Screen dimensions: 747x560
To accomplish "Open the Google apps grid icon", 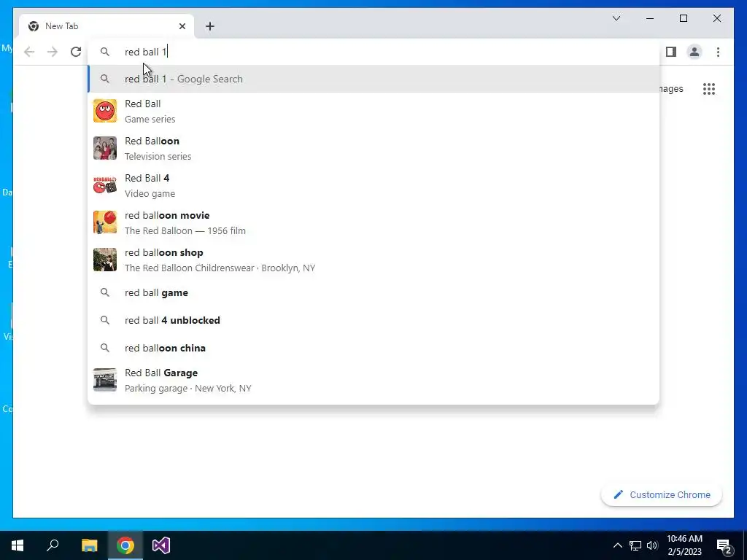I will (709, 88).
